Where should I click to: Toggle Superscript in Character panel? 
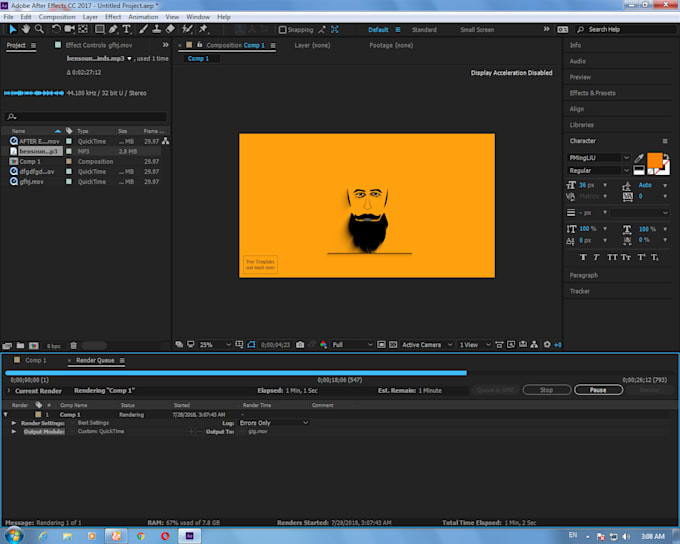pyautogui.click(x=641, y=257)
